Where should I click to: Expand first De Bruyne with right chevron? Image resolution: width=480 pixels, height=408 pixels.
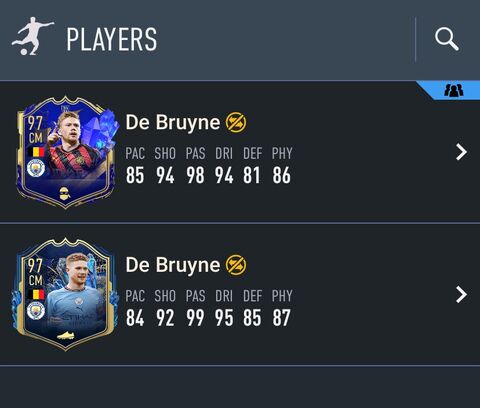[461, 152]
